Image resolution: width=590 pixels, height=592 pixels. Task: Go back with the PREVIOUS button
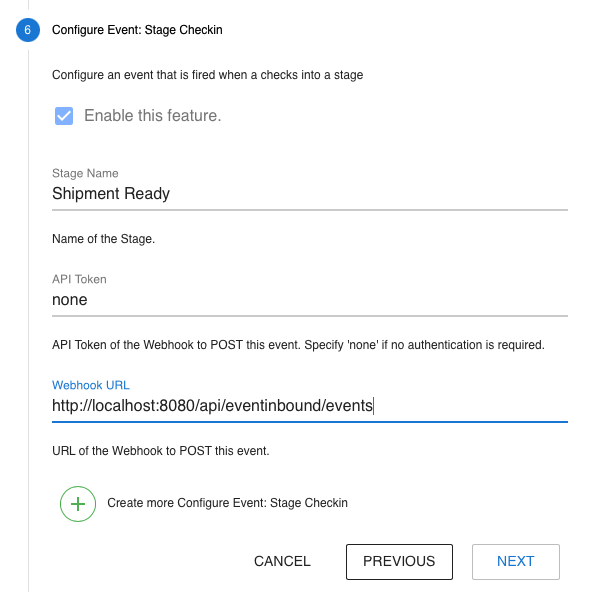click(399, 561)
